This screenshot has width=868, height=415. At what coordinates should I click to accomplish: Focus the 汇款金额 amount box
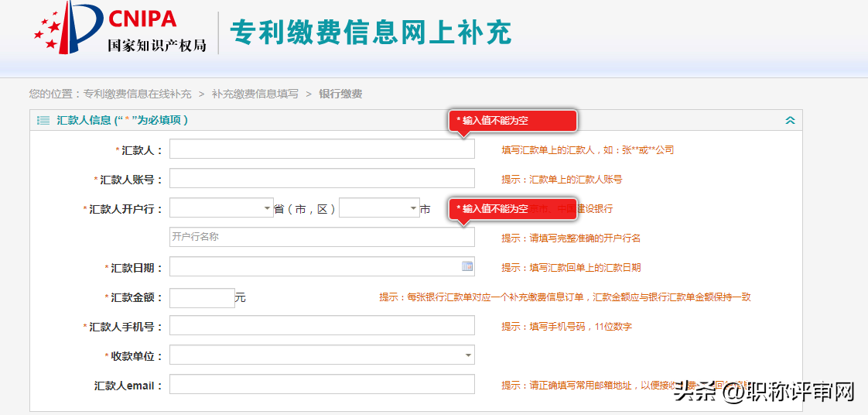tap(202, 297)
